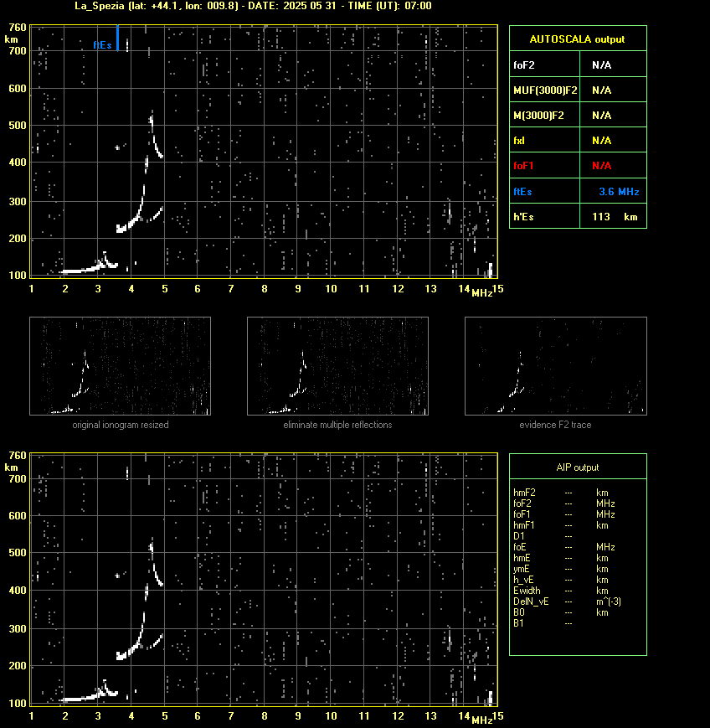Click the 'MUF(3000)F2' label

545,90
